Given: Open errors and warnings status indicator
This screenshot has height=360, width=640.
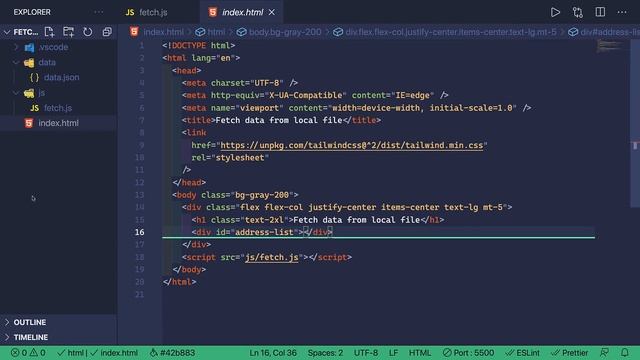Looking at the screenshot, I should tap(28, 353).
